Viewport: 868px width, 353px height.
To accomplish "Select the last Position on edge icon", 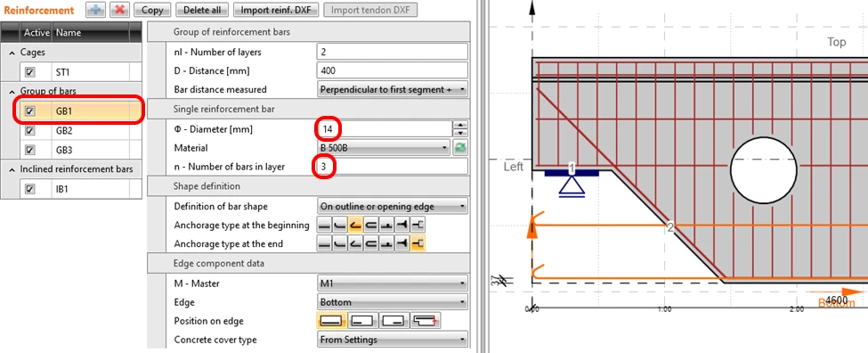I will click(x=426, y=321).
